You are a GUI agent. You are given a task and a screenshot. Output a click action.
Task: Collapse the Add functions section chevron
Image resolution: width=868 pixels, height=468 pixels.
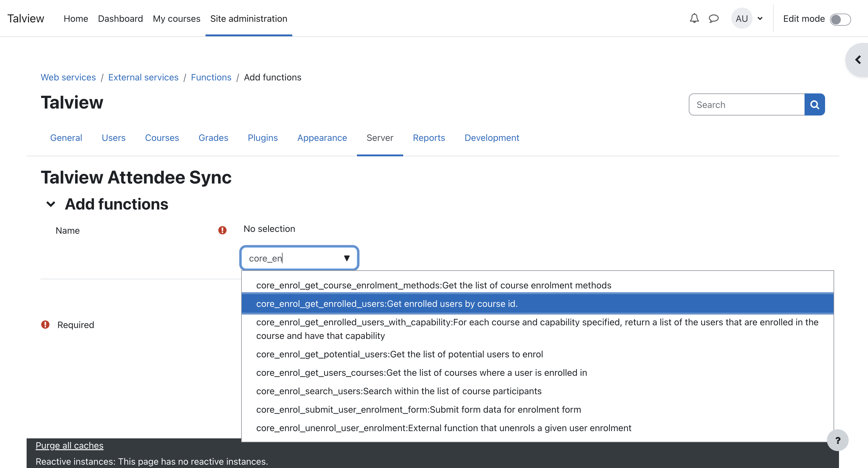(51, 204)
